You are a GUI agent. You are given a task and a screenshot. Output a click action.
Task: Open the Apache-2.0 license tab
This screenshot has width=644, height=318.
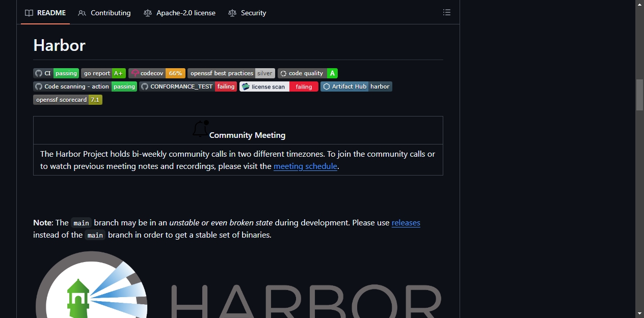click(180, 13)
